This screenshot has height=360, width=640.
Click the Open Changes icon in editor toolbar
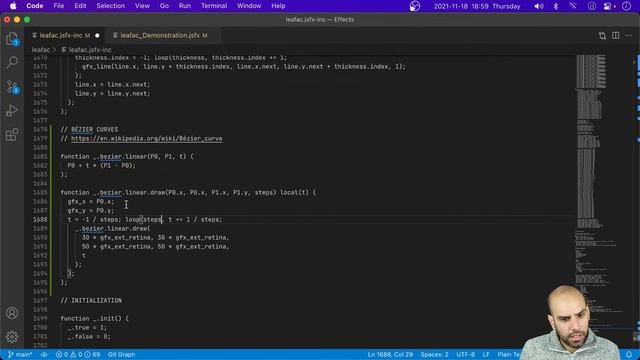(x=602, y=36)
